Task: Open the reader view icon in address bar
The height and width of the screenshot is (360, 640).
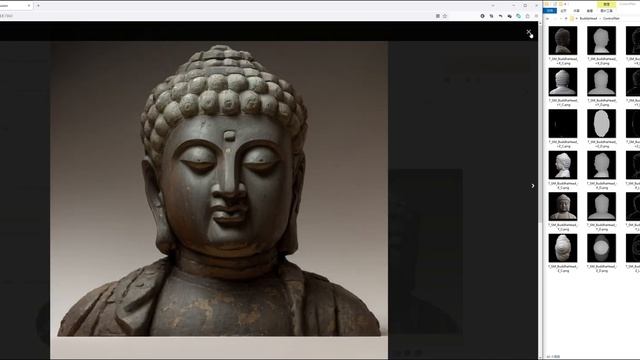Action: 438,16
